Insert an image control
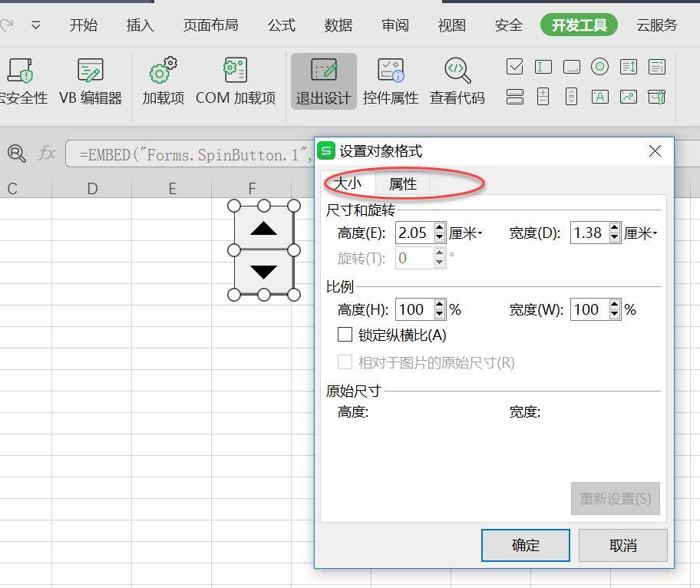Screen dimensions: 700x588 point(629,97)
